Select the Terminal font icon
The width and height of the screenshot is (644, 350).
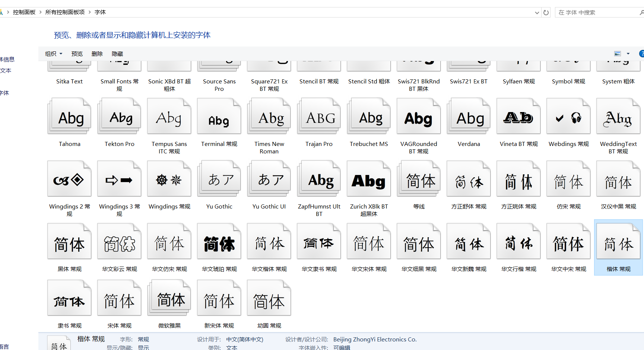tap(219, 116)
